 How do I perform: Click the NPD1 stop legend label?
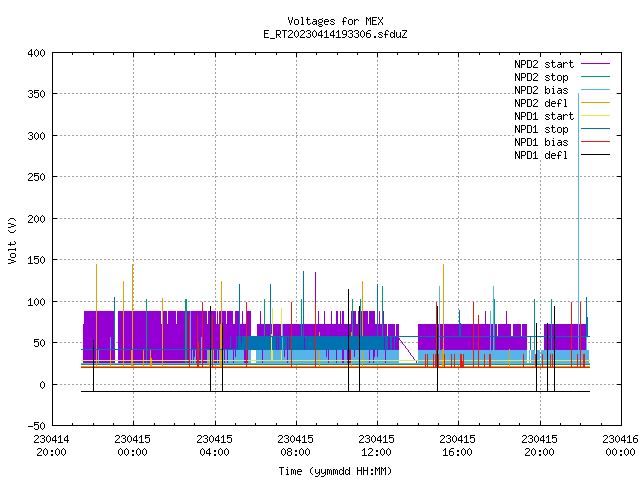click(541, 129)
